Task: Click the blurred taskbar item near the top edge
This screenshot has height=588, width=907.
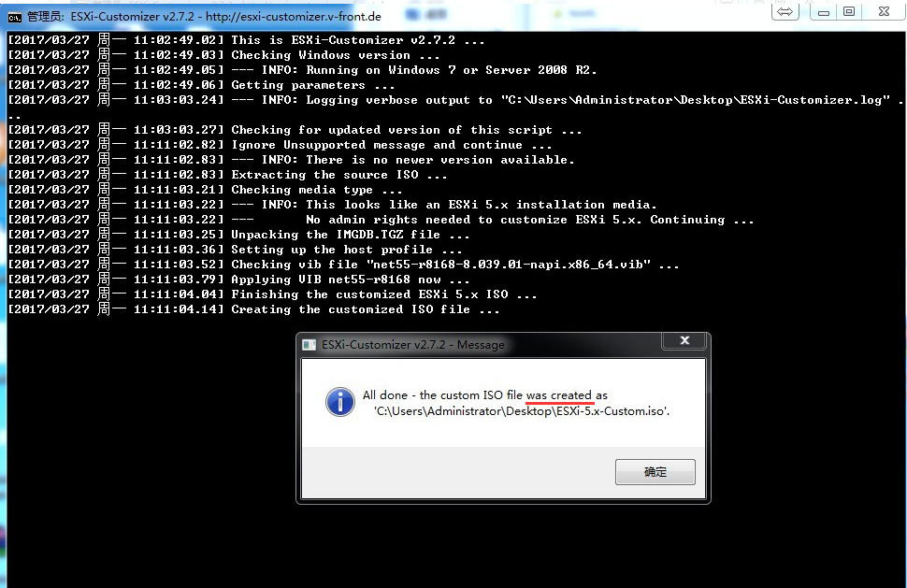Action: [421, 11]
